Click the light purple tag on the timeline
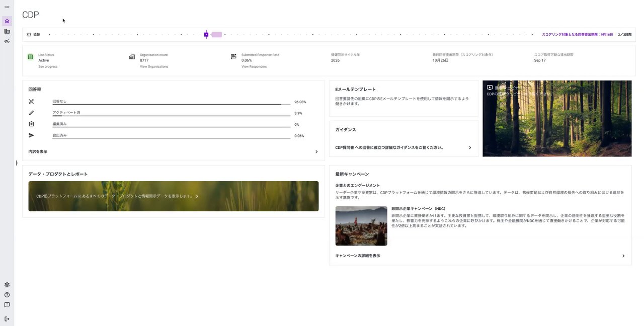Viewport: 644px width, 326px height. (x=216, y=35)
